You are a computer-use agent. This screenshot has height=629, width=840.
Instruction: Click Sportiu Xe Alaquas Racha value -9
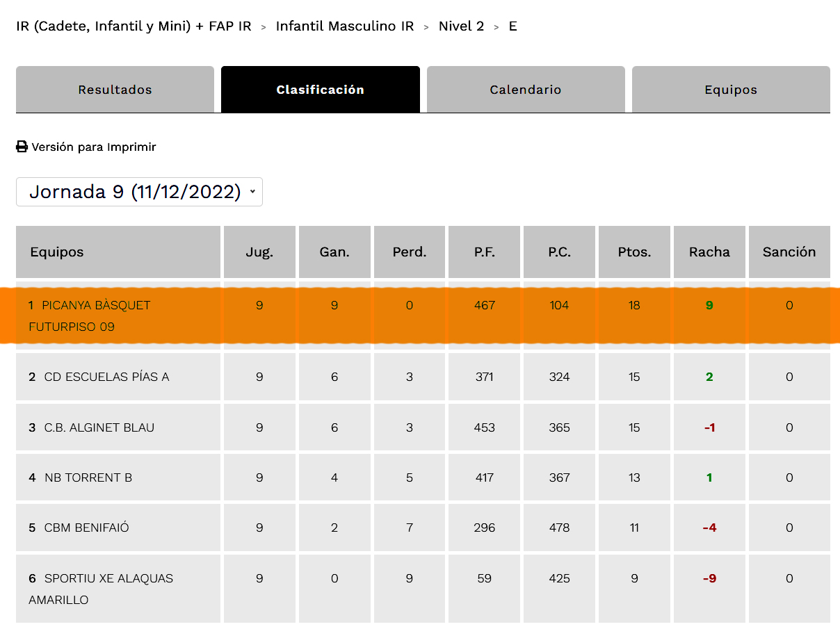709,578
